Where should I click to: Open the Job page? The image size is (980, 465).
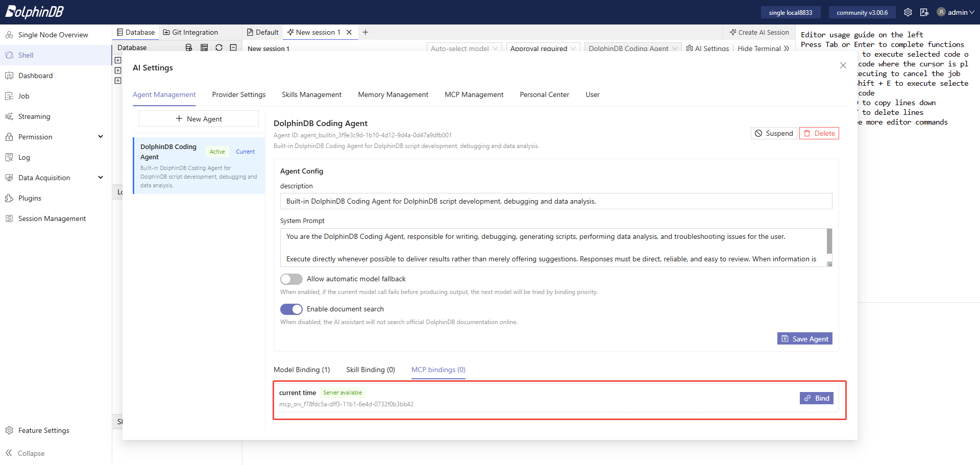click(x=23, y=96)
